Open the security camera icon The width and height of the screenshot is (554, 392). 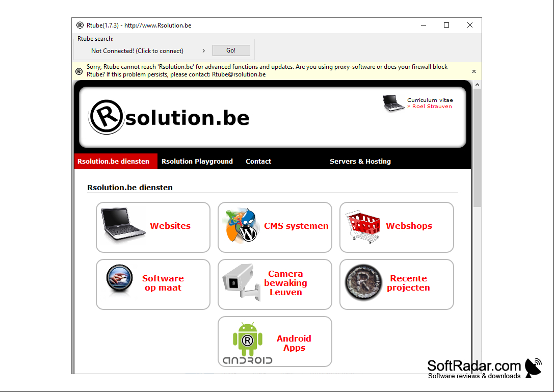[242, 282]
